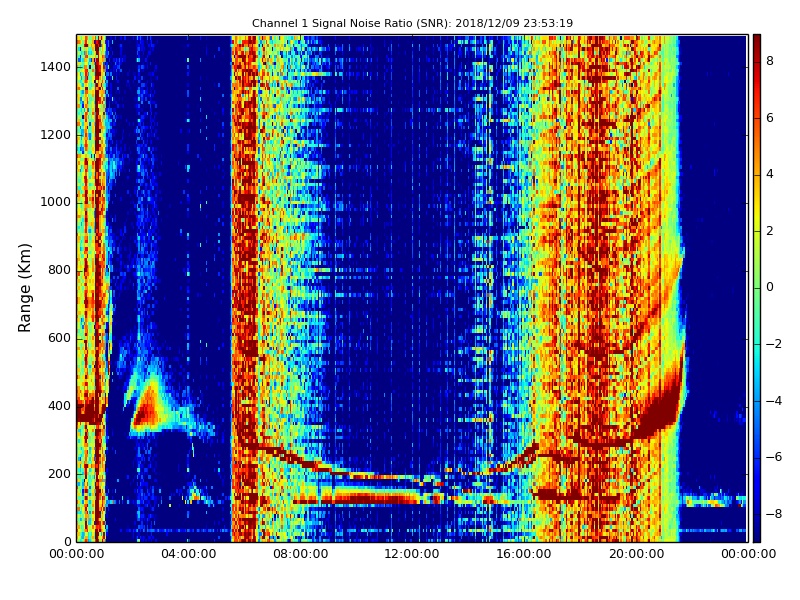Click the colorbar value −4 label
Image resolution: width=800 pixels, height=600 pixels.
coord(774,401)
